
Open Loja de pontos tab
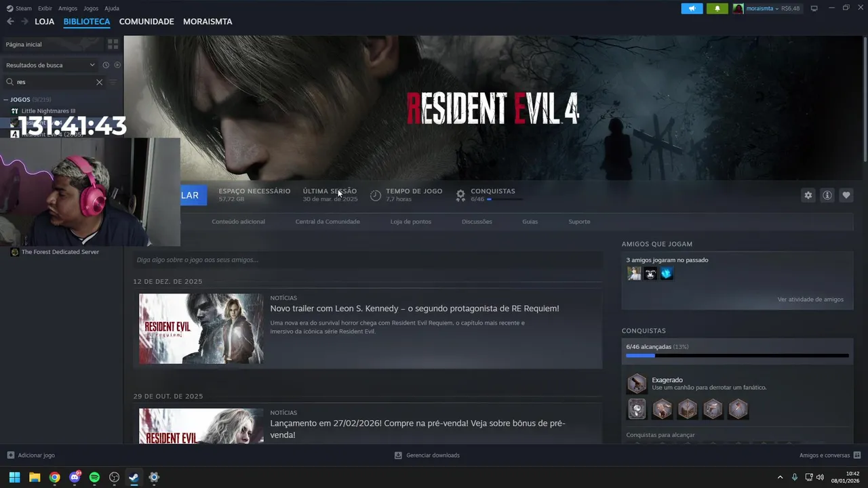point(411,222)
